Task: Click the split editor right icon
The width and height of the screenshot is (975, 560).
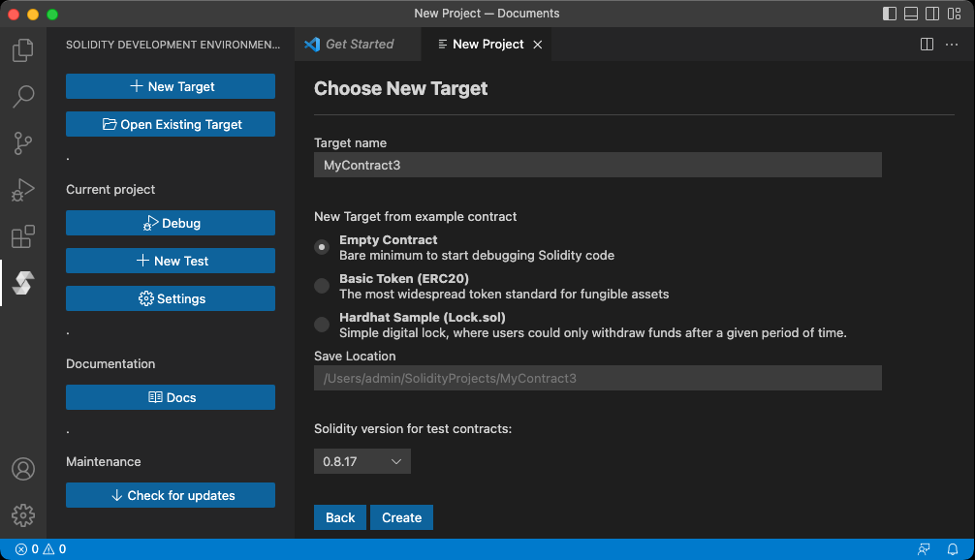Action: pyautogui.click(x=927, y=45)
